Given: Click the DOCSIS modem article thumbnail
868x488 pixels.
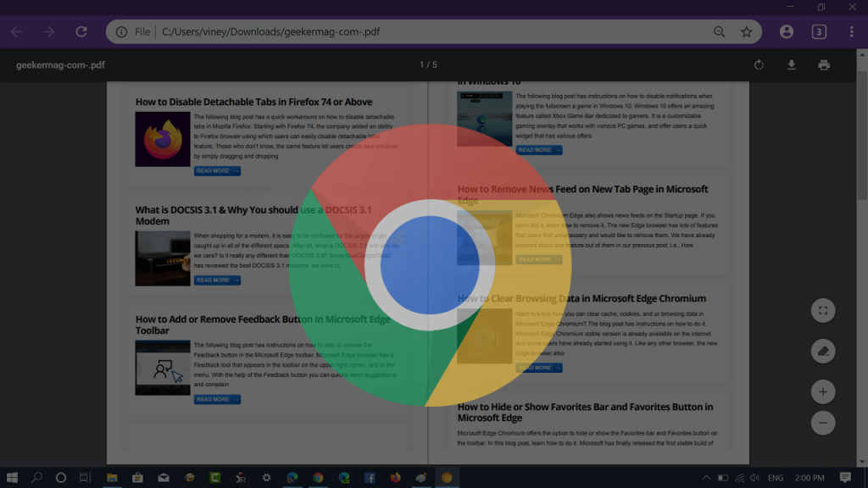Looking at the screenshot, I should click(x=163, y=258).
